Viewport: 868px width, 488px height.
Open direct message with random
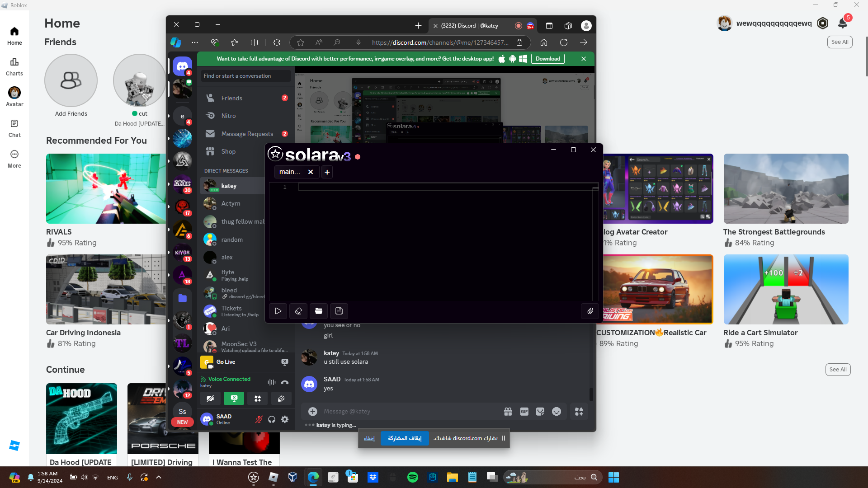(233, 239)
